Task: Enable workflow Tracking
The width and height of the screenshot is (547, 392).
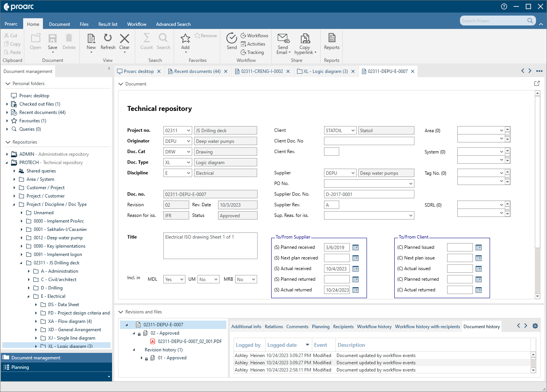Action: coord(253,52)
